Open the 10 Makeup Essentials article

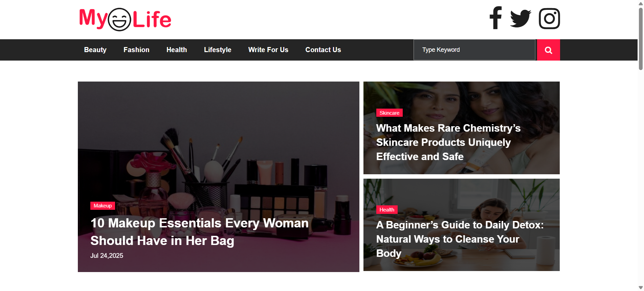[199, 232]
